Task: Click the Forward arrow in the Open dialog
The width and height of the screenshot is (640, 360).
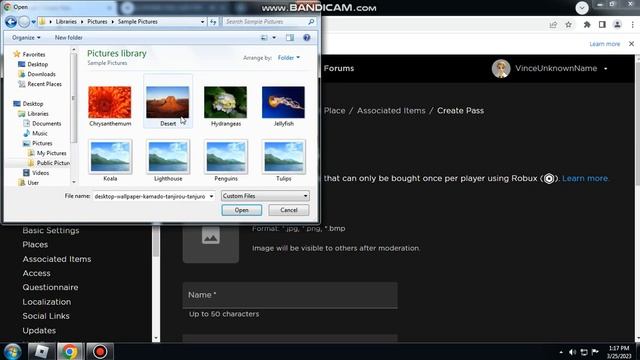Action: pyautogui.click(x=24, y=22)
